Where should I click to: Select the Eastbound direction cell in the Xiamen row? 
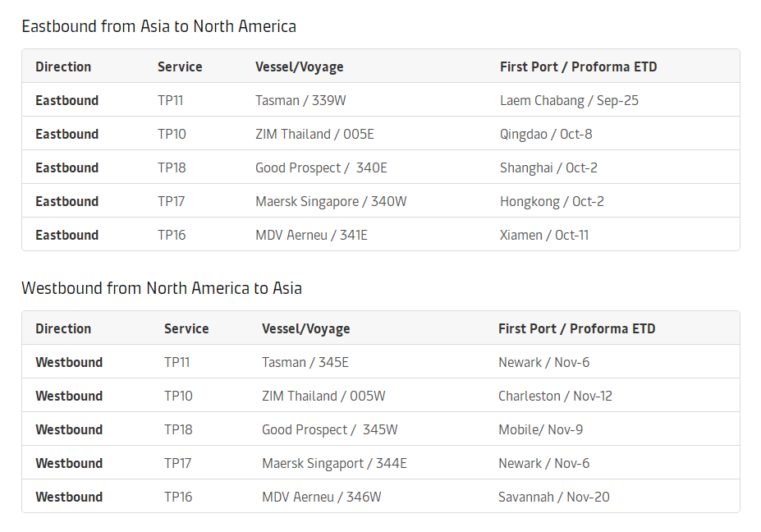67,235
